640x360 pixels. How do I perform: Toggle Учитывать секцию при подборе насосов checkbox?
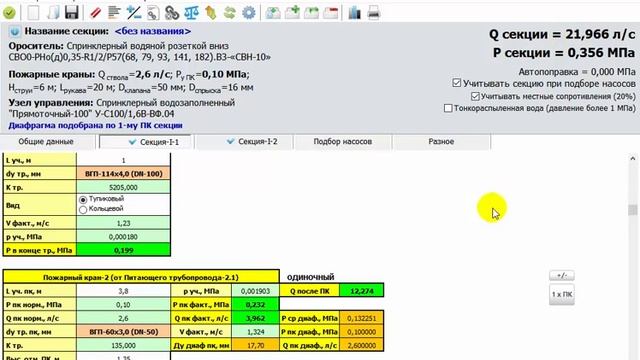(x=457, y=83)
